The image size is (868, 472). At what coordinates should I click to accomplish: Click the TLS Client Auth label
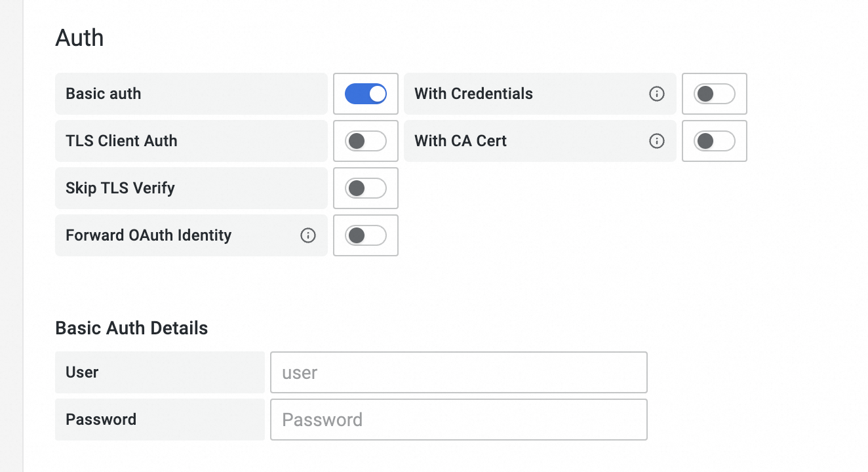click(x=121, y=141)
